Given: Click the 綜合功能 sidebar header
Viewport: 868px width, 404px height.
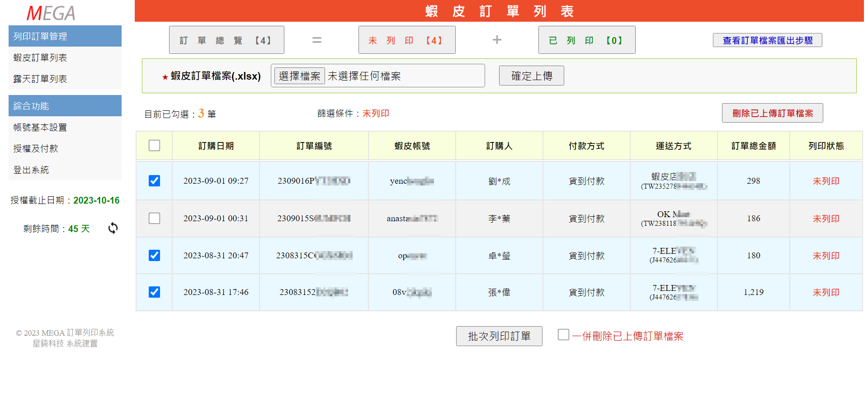Looking at the screenshot, I should pos(65,106).
